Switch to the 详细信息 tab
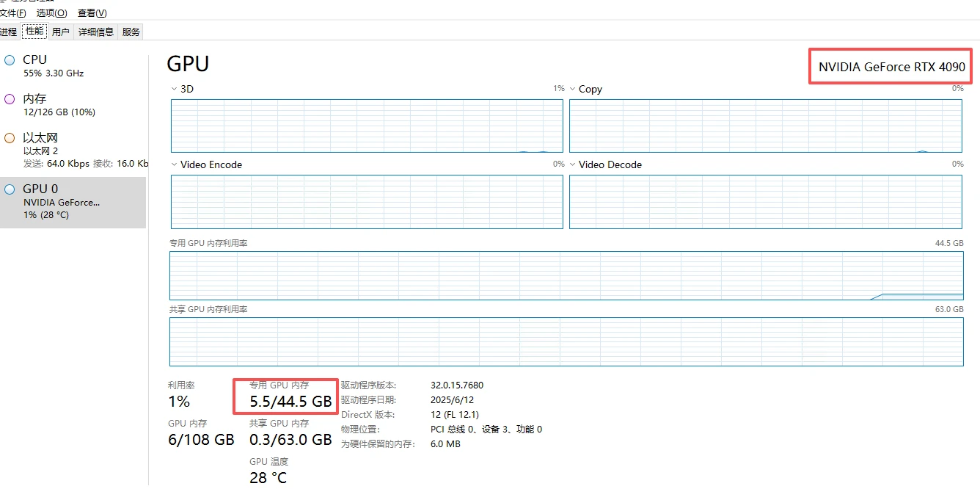 pyautogui.click(x=96, y=32)
